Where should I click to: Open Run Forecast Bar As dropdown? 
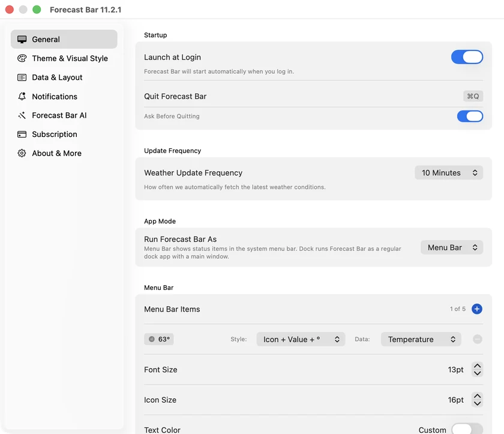tap(452, 247)
